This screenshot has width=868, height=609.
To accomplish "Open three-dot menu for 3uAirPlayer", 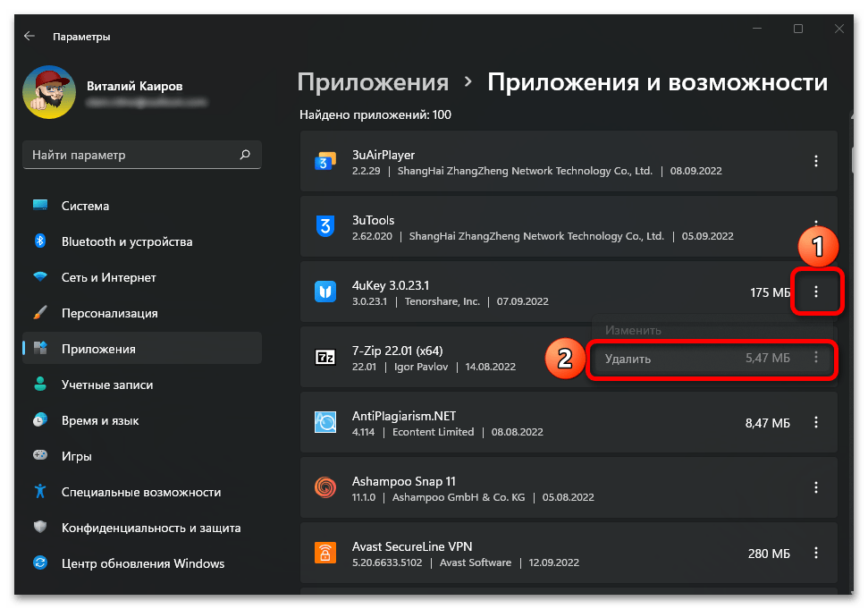I will (815, 161).
